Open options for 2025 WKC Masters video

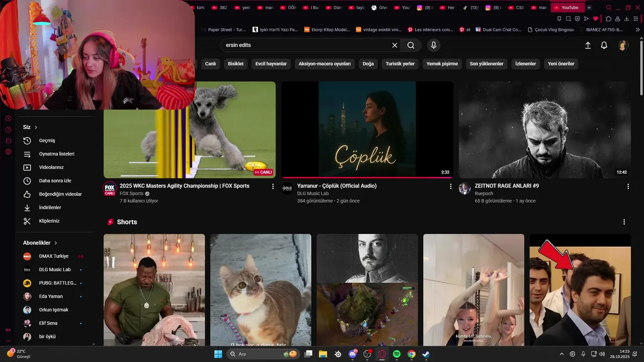tap(273, 187)
